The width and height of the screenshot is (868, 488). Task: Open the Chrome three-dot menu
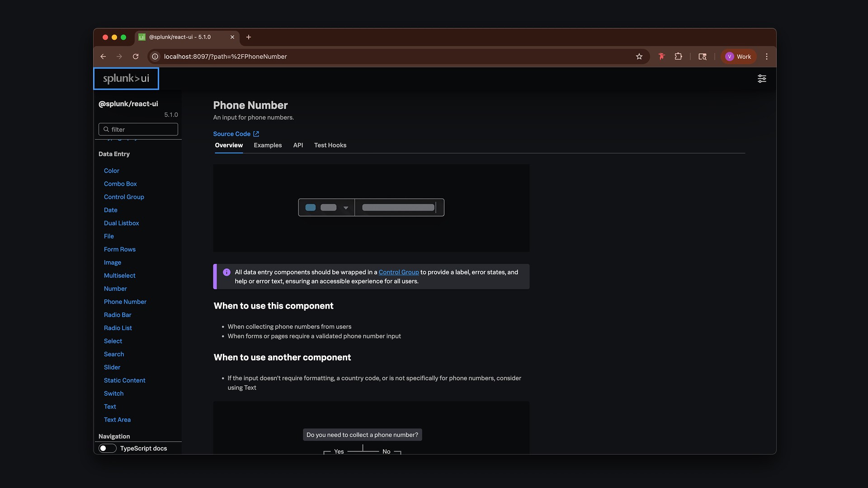point(766,56)
